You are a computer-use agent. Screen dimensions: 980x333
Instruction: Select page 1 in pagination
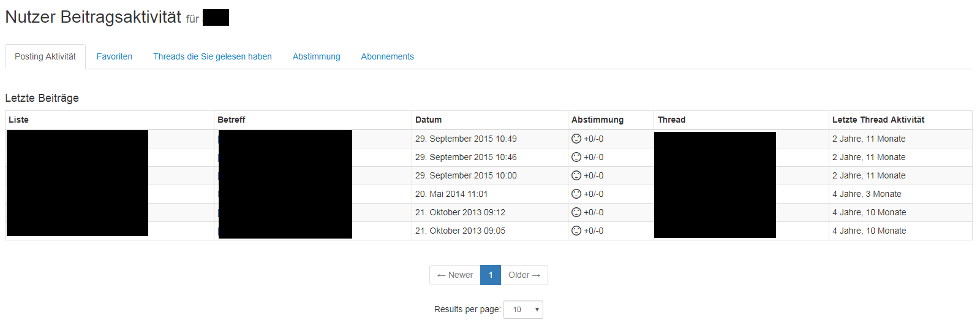pos(491,275)
